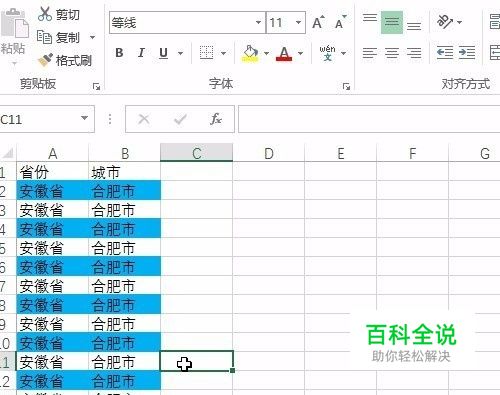
Task: Decrease font size with the small A icon
Action: [x=340, y=23]
